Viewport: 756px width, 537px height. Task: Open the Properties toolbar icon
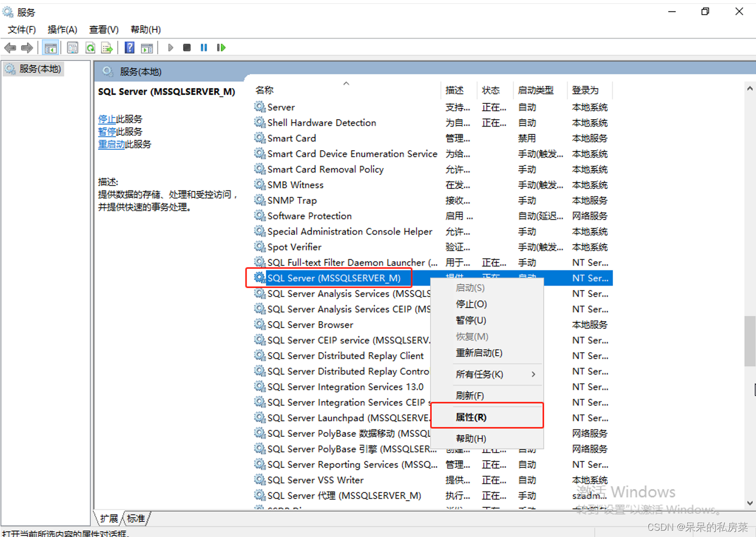(x=72, y=48)
